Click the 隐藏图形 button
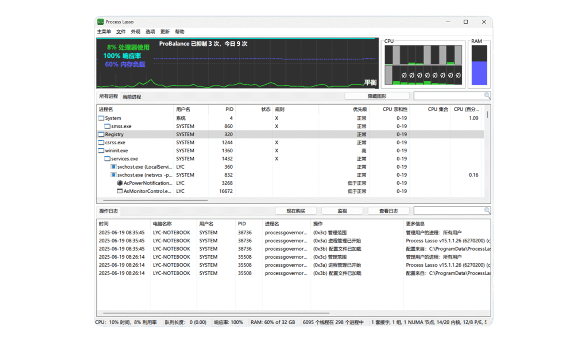 point(377,96)
